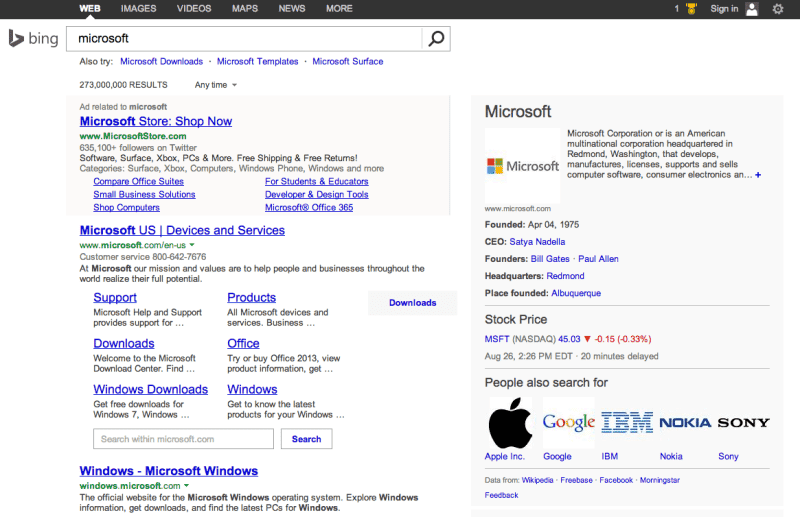Click the Apple logo image
Viewport: 800px width, 517px height.
pos(510,423)
